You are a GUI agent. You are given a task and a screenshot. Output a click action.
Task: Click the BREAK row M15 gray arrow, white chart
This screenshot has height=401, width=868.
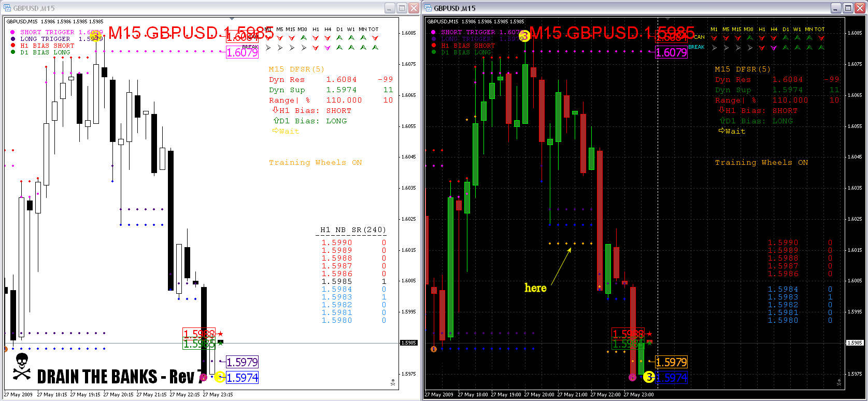pos(292,48)
